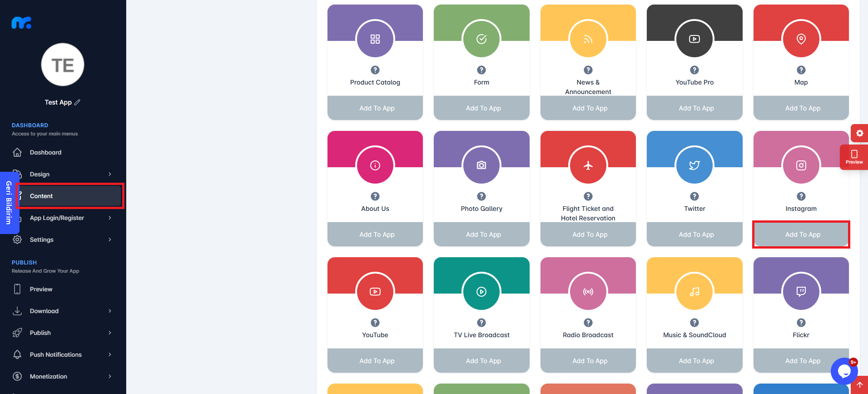Viewport: 868px width, 394px height.
Task: Open the floating Preview phone button
Action: [x=854, y=157]
